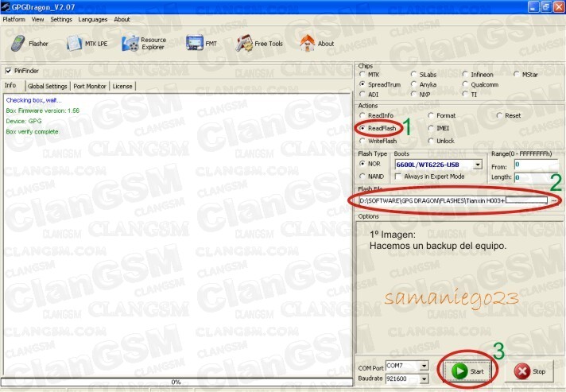This screenshot has height=392, width=566.
Task: Browse for flash file with ellipsis button
Action: coord(554,200)
